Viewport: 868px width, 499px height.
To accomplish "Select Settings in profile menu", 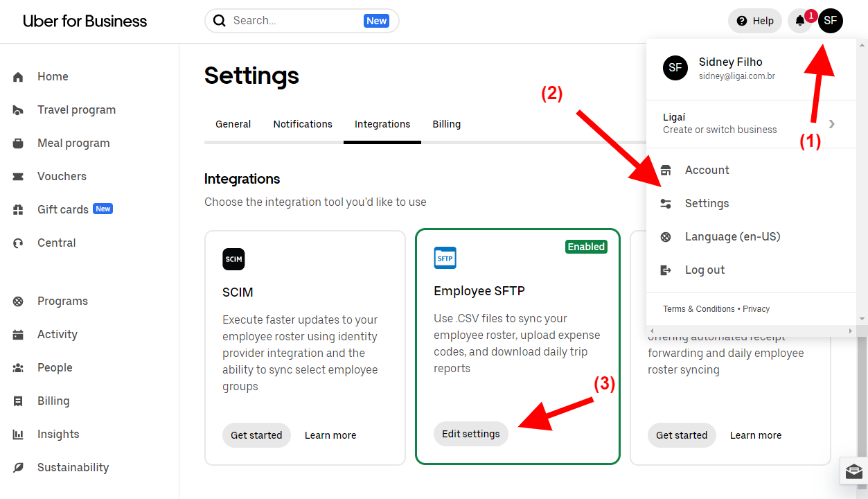I will click(707, 204).
